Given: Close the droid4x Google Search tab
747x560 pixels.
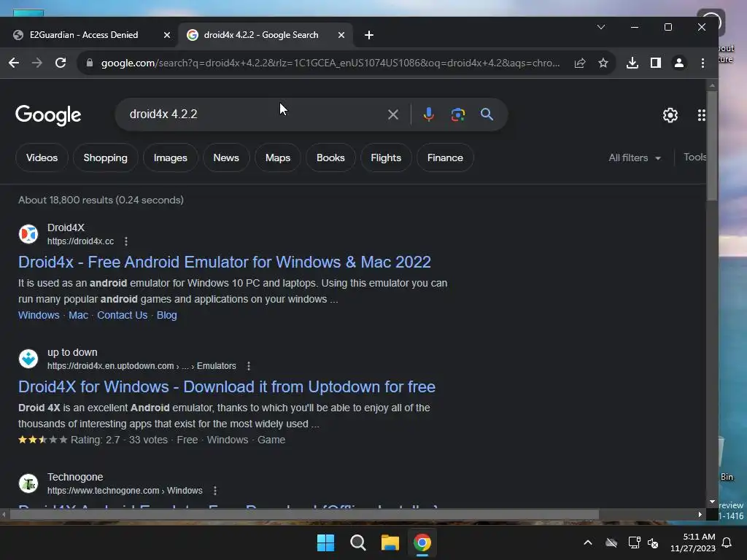Looking at the screenshot, I should click(x=341, y=35).
